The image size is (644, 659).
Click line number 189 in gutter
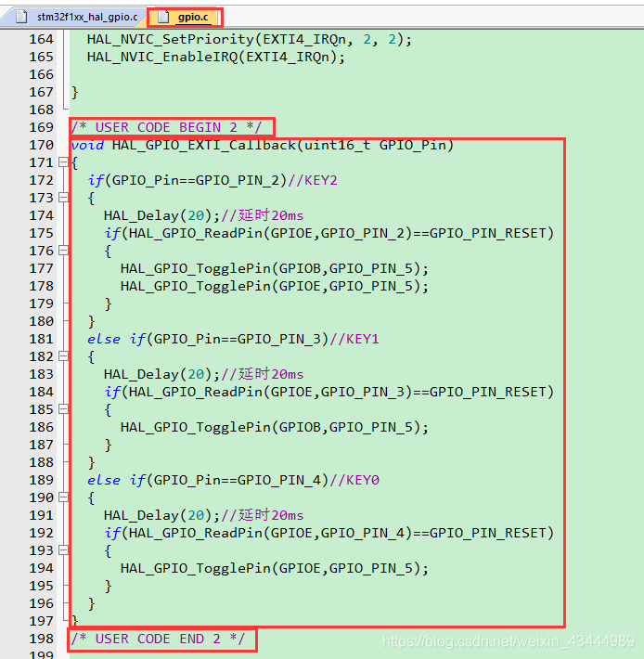(x=41, y=481)
